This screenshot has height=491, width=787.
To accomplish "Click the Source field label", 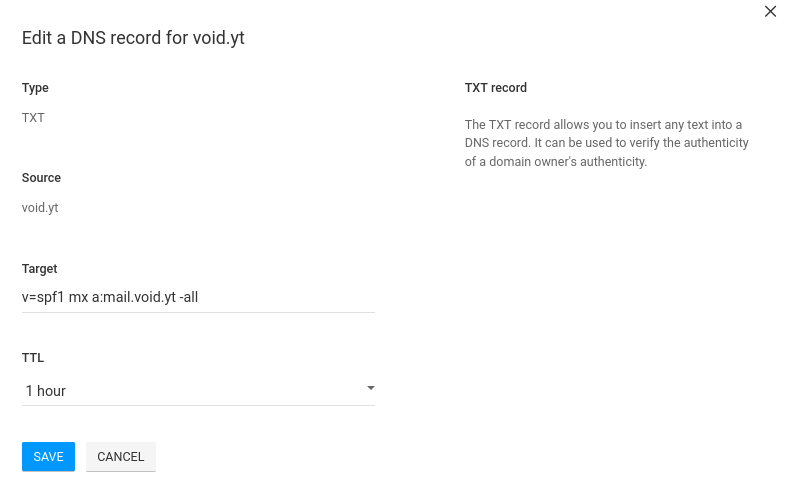I will point(41,178).
